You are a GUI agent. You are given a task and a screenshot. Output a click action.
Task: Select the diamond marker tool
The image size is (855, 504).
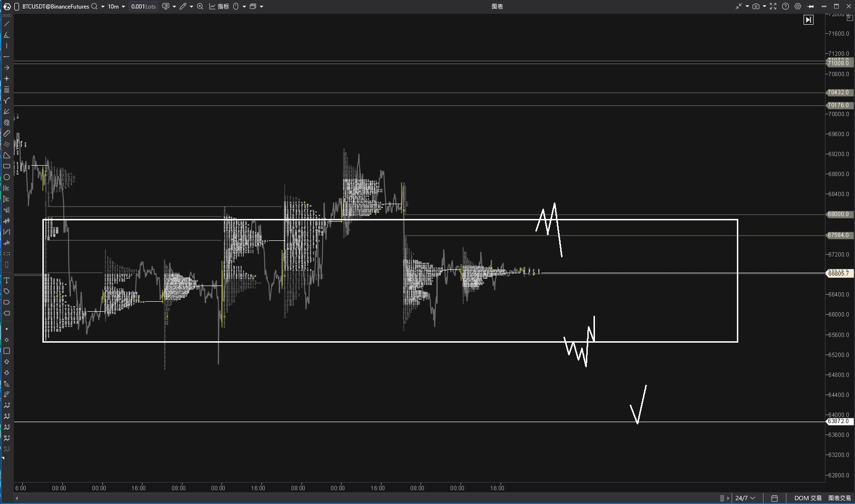pos(7,340)
